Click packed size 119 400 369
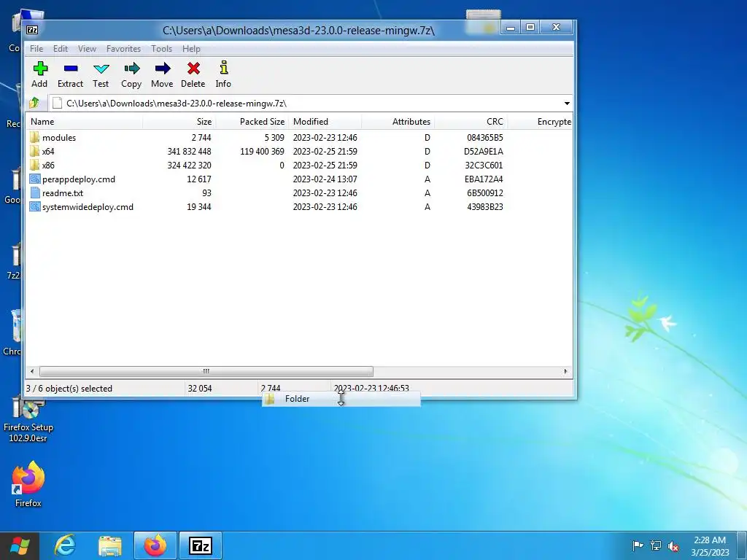Screen dimensions: 747x560 (262, 152)
